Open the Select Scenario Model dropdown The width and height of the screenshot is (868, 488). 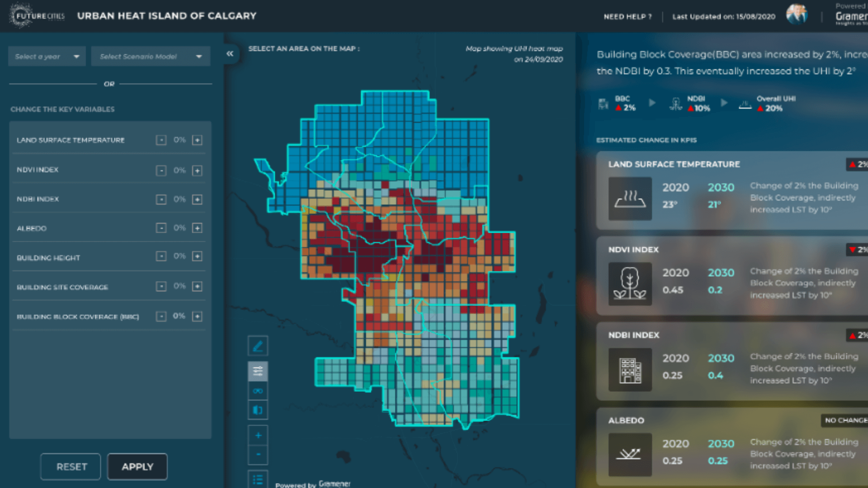coord(151,56)
